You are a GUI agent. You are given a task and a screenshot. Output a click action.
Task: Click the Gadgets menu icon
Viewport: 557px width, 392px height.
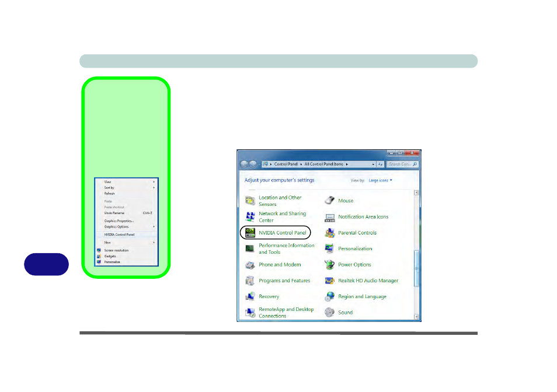[99, 256]
